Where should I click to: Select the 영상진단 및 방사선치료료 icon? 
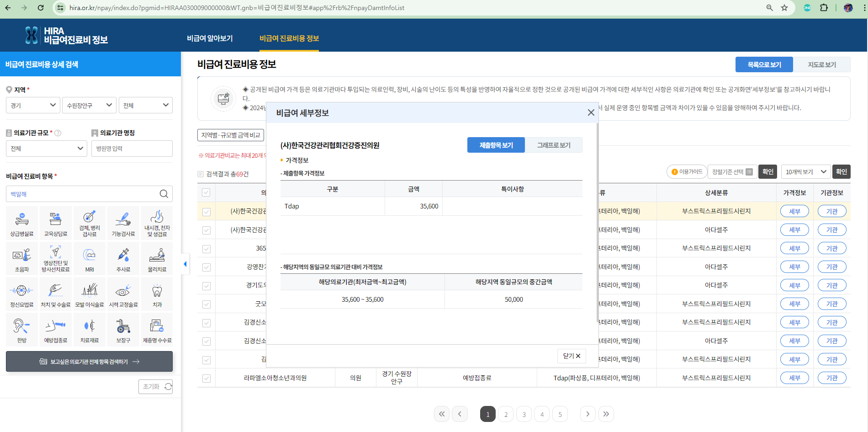(x=56, y=259)
